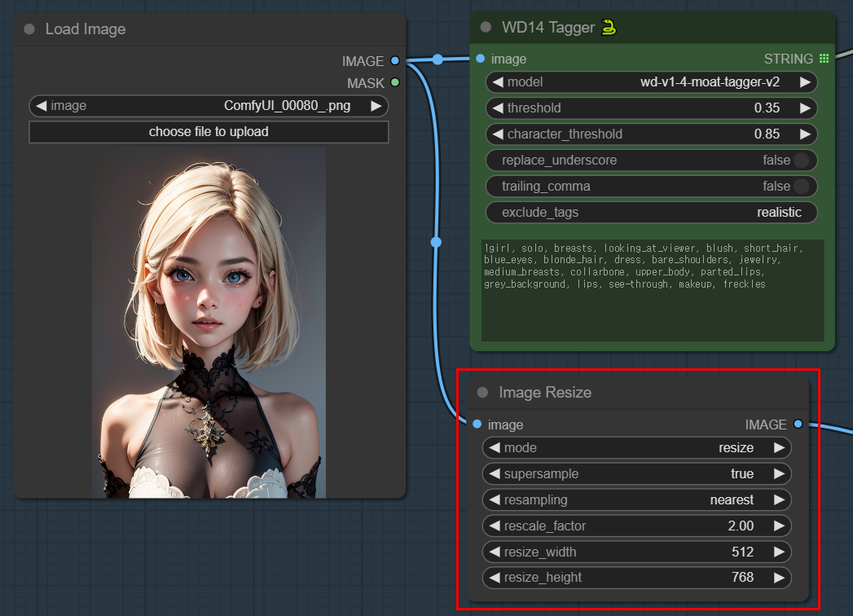
Task: Toggle the replace_underscore switch
Action: click(x=802, y=161)
